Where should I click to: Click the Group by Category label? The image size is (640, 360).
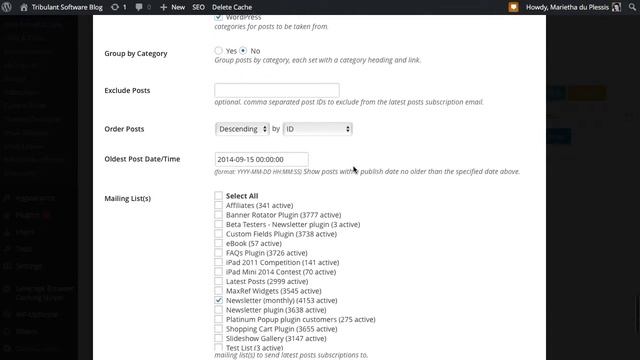click(x=136, y=53)
